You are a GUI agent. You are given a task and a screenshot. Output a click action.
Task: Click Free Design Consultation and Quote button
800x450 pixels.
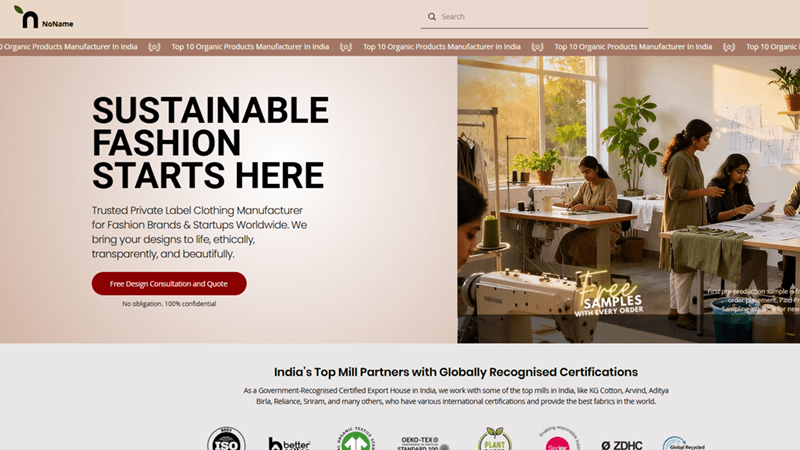pos(169,284)
